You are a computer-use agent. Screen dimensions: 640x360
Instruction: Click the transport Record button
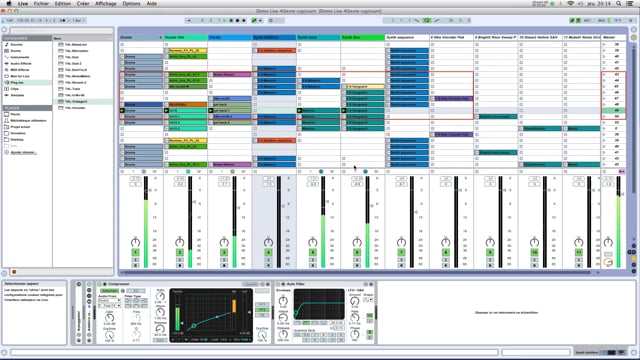click(x=238, y=20)
